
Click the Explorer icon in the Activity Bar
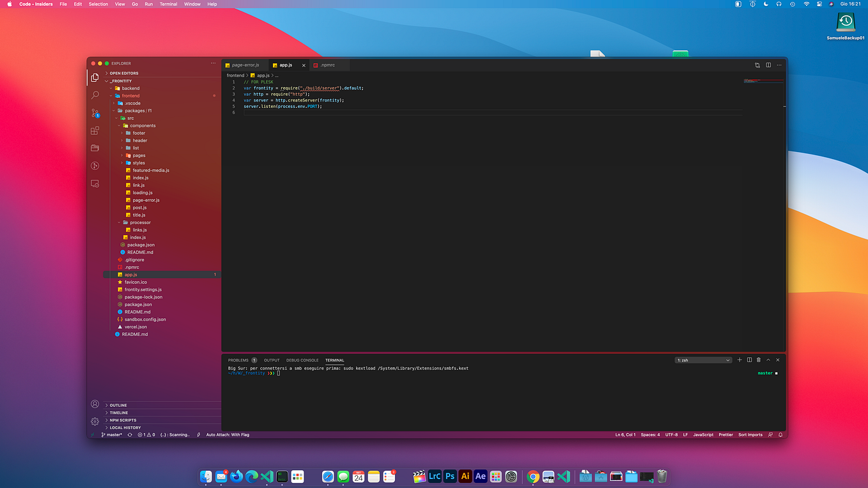[95, 77]
